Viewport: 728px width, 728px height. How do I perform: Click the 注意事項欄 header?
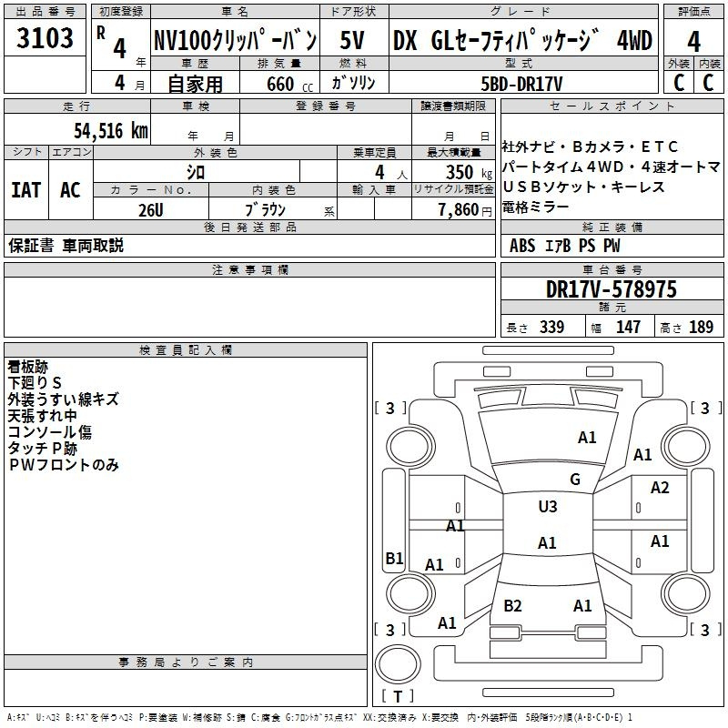click(249, 269)
